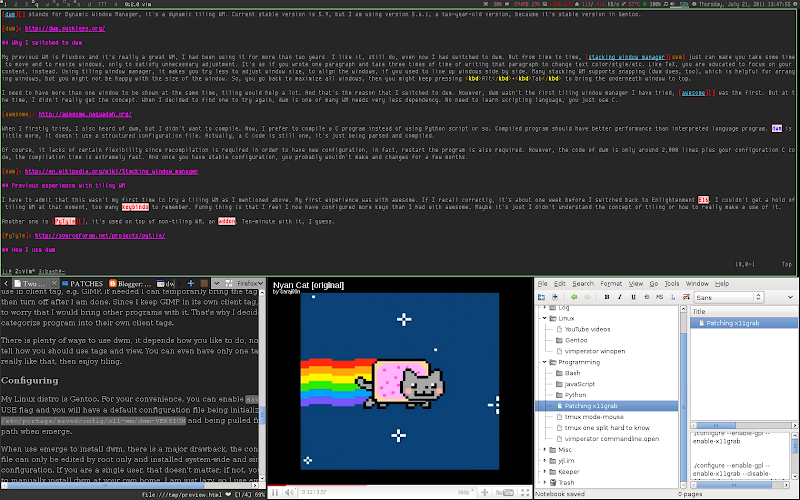This screenshot has width=800, height=500.
Task: Open the Help menu in notebook app
Action: pos(721,284)
